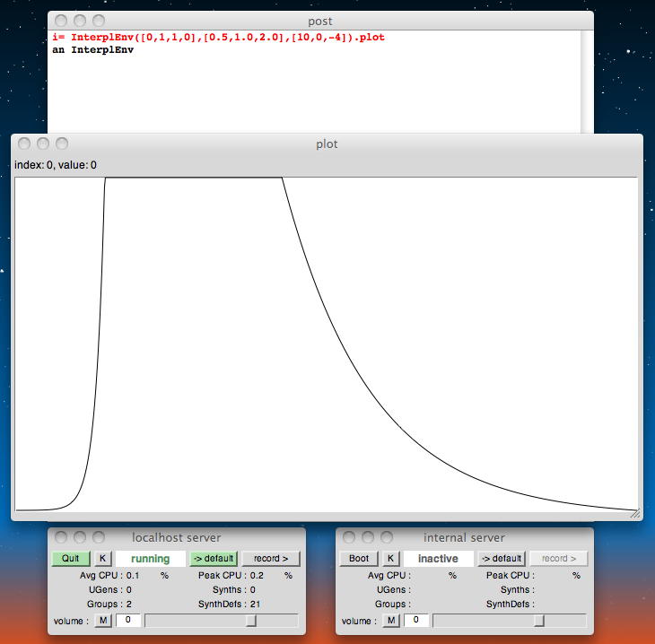Minimize the localhost server window
The image size is (655, 644).
[x=80, y=537]
